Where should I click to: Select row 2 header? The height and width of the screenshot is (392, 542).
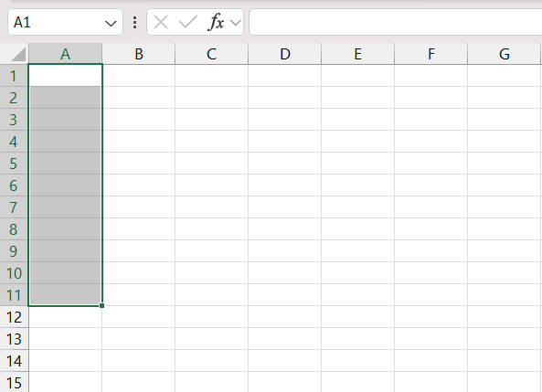pos(14,98)
